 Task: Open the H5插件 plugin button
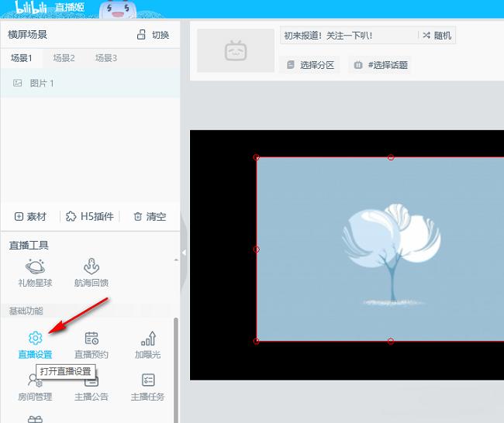(90, 217)
